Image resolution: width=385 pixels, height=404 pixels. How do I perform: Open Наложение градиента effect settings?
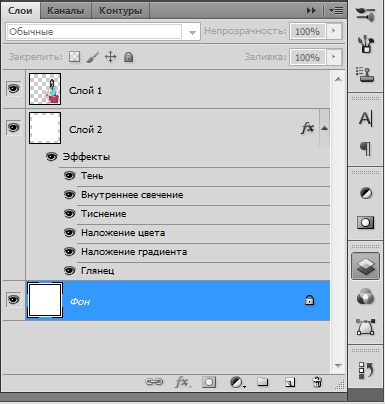[134, 252]
